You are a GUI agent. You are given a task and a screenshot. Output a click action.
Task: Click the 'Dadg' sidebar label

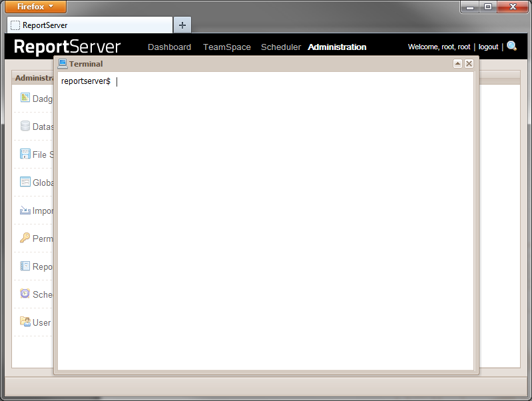click(x=43, y=99)
